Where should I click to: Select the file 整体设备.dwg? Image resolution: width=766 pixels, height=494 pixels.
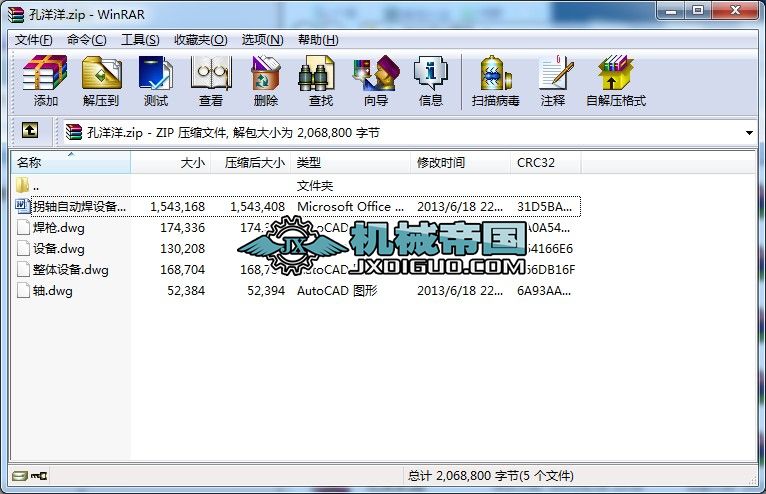coord(71,269)
